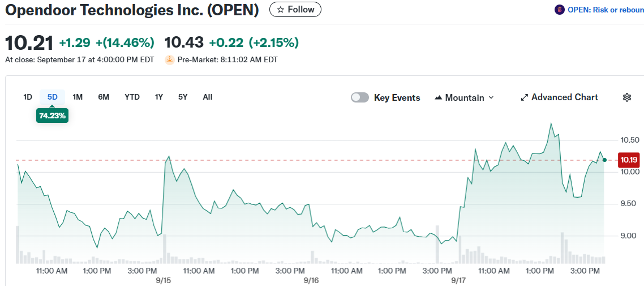Viewport: 644px width, 286px height.
Task: Click the 9/17 date axis label
Action: [458, 280]
